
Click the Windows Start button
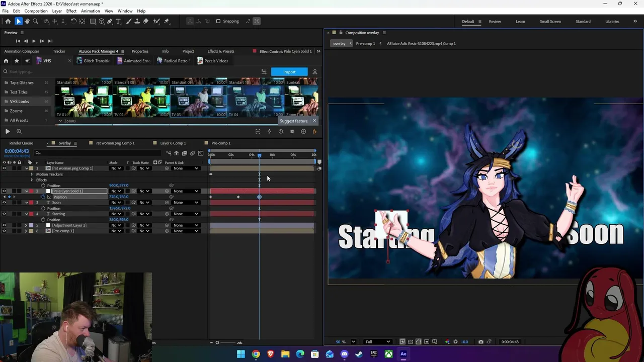point(241,354)
